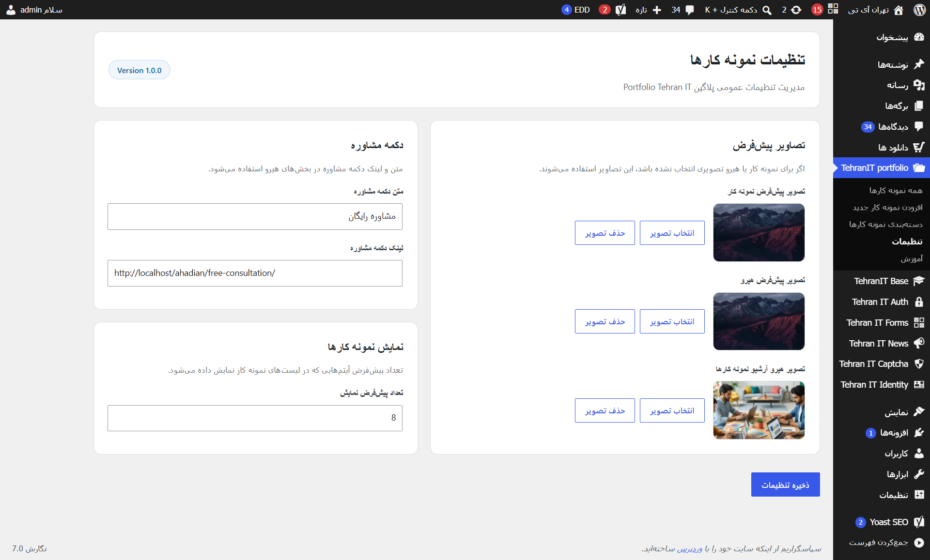Click حذف تصویر for default hero image
The image size is (930, 560).
click(605, 321)
